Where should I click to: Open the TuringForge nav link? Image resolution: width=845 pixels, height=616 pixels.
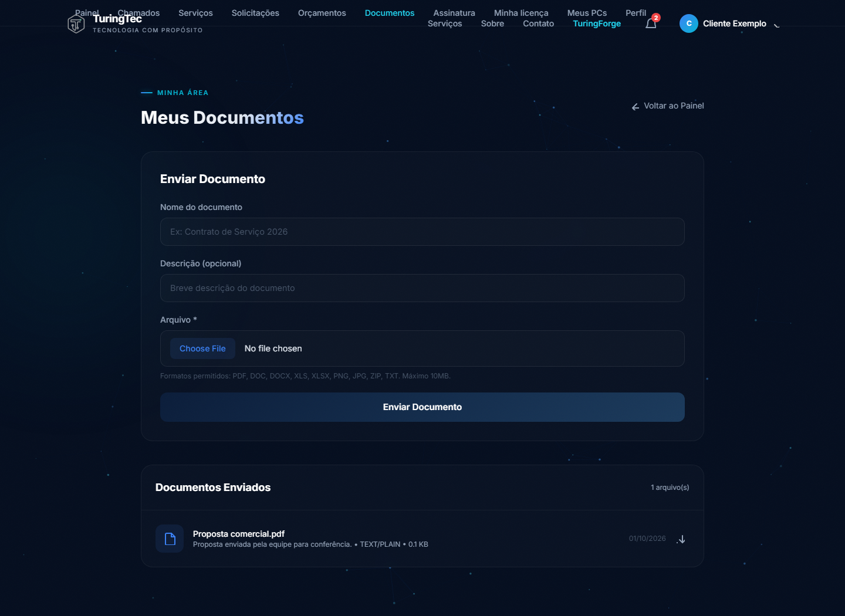(x=597, y=23)
